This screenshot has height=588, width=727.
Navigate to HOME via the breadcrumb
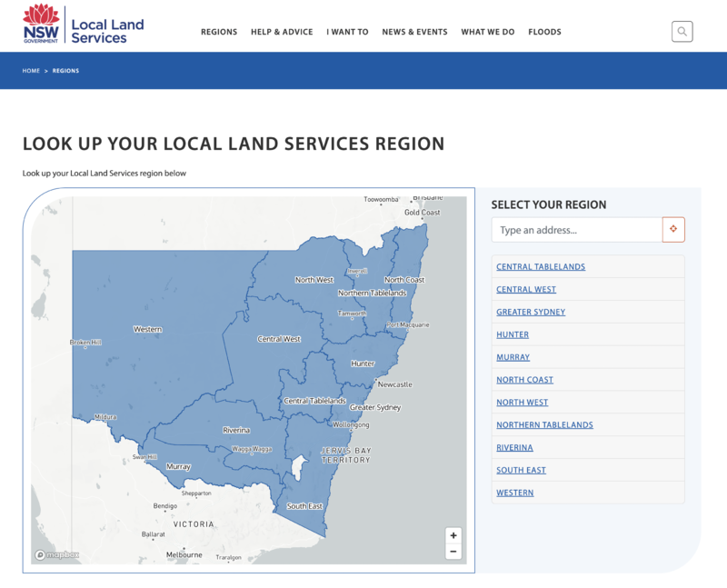point(30,70)
